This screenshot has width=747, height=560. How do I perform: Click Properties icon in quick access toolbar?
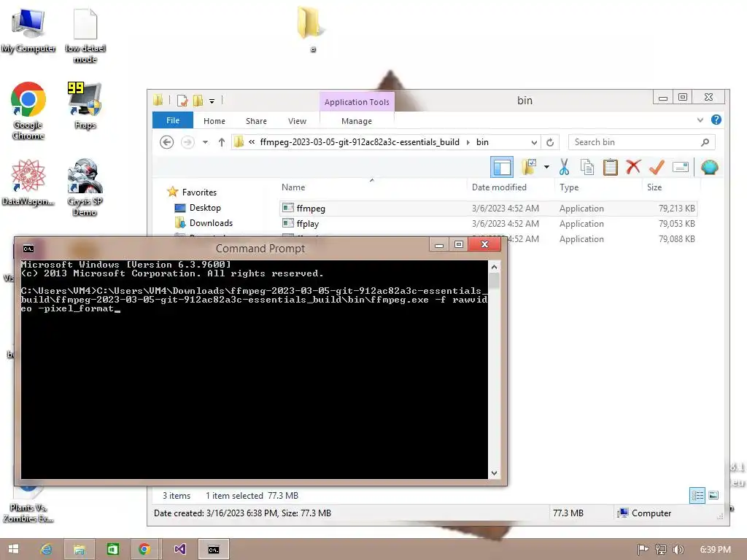pos(182,101)
